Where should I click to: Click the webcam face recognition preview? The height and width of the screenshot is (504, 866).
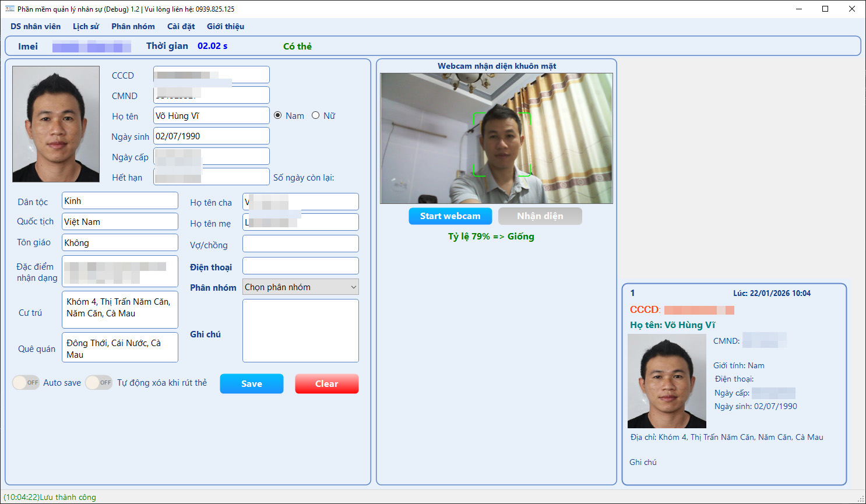click(x=496, y=138)
